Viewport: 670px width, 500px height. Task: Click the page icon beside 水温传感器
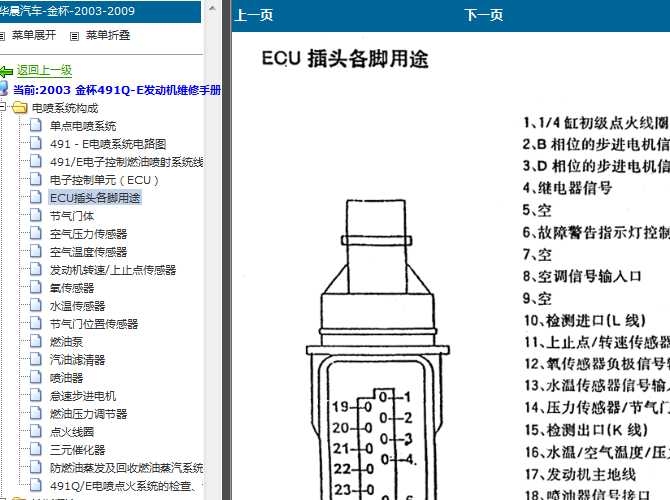(x=36, y=305)
